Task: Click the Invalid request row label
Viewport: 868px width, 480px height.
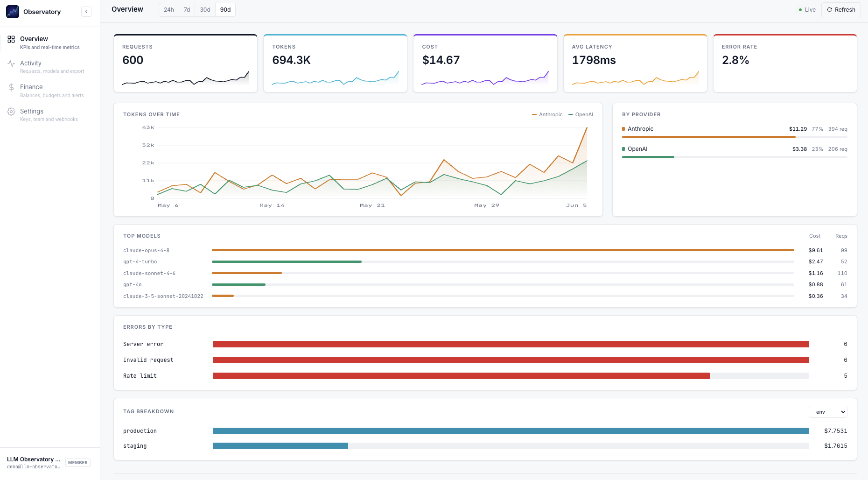Action: 148,360
